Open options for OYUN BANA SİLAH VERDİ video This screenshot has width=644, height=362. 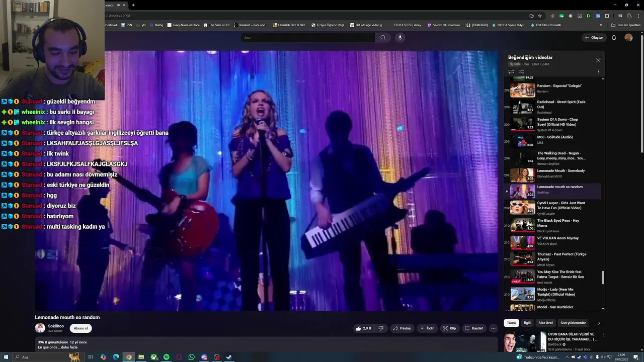(x=603, y=335)
